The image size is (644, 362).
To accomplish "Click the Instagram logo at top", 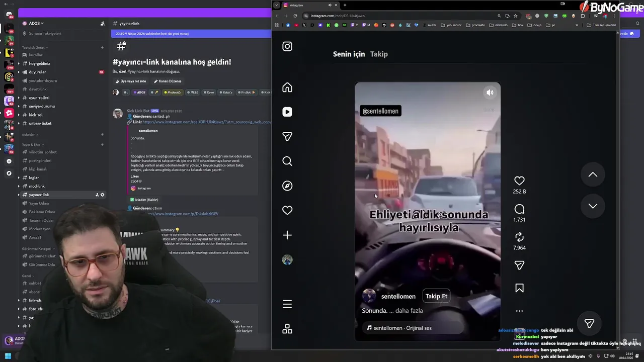I will (287, 46).
